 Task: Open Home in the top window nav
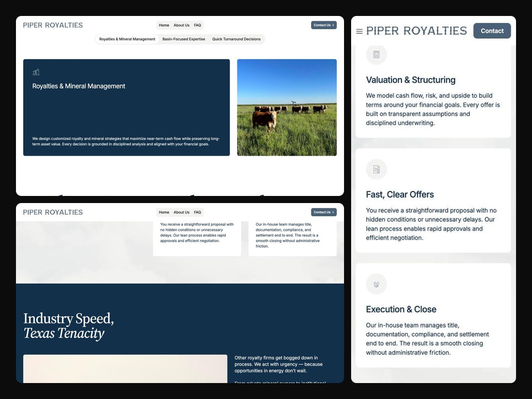tap(164, 25)
